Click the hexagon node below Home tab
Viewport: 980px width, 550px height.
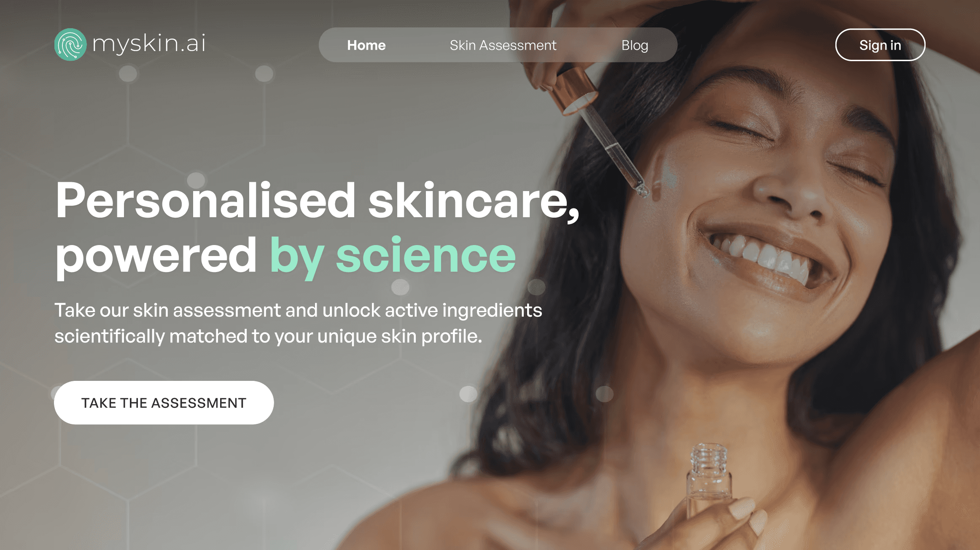click(264, 74)
